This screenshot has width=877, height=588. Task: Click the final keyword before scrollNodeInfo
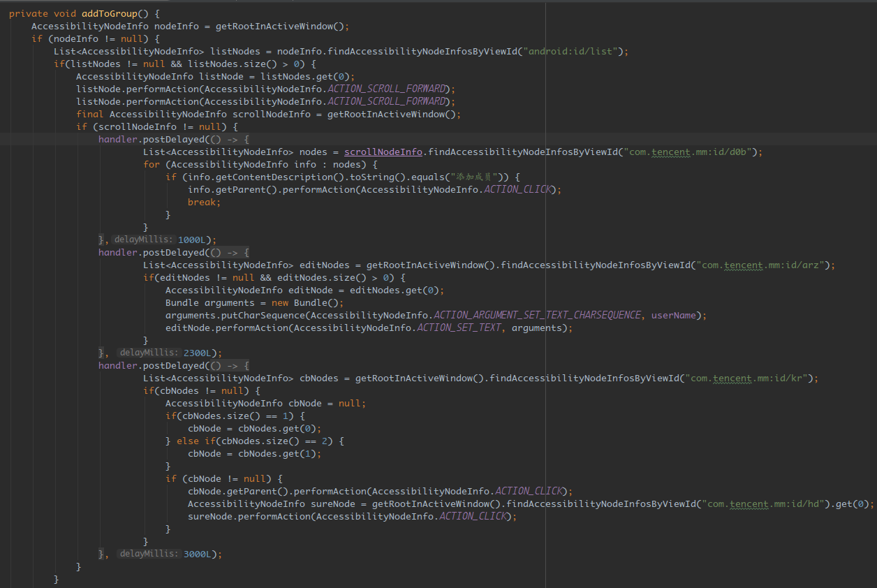click(x=89, y=114)
